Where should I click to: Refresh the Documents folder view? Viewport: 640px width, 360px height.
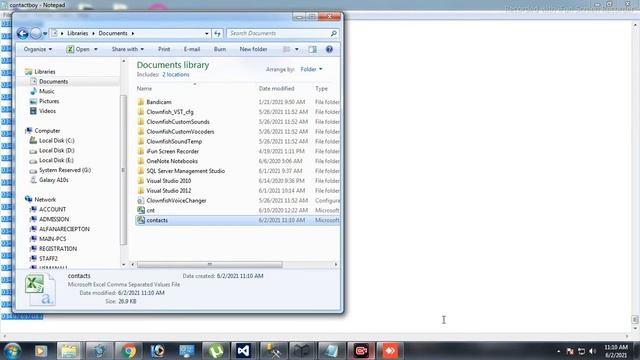(x=217, y=33)
